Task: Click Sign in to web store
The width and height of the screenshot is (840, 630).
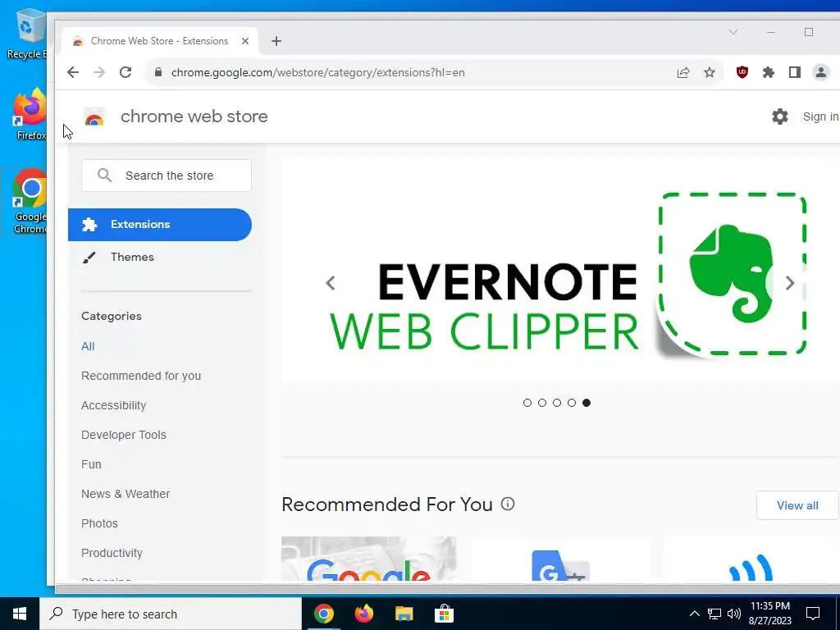Action: coord(820,116)
